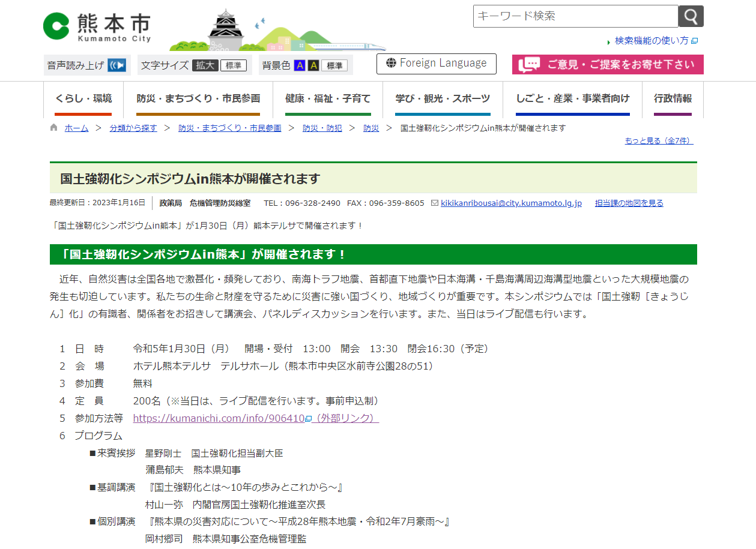Viewport: 756px width, 549px height.
Task: Toggle the blue A background color option
Action: tap(301, 65)
